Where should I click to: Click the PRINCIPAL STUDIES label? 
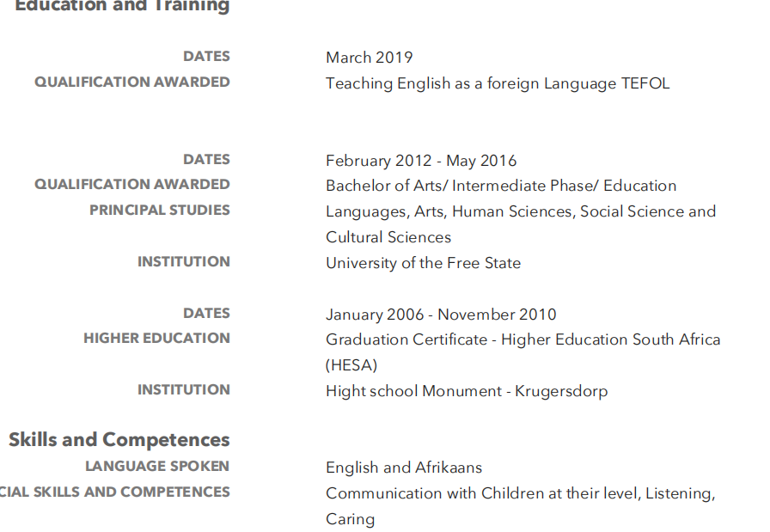point(160,211)
